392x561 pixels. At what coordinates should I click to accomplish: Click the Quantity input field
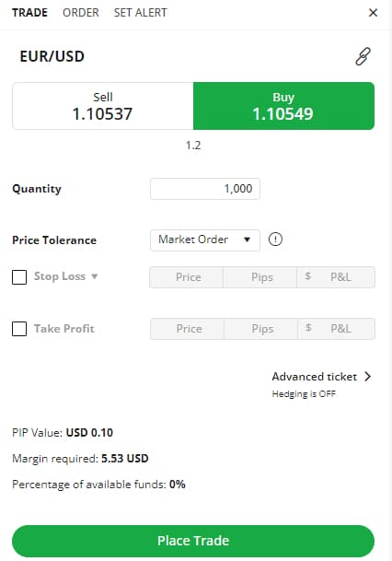click(x=205, y=189)
